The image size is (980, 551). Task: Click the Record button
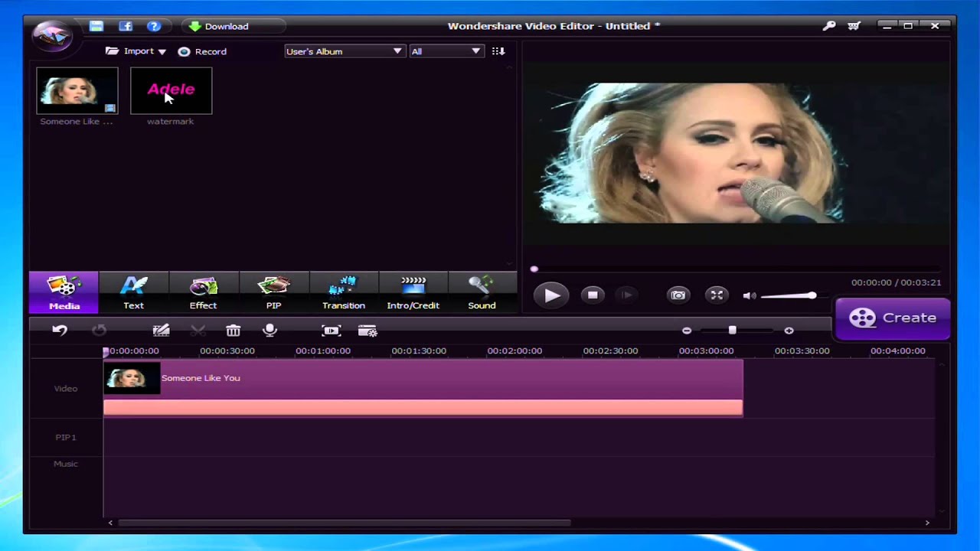202,51
